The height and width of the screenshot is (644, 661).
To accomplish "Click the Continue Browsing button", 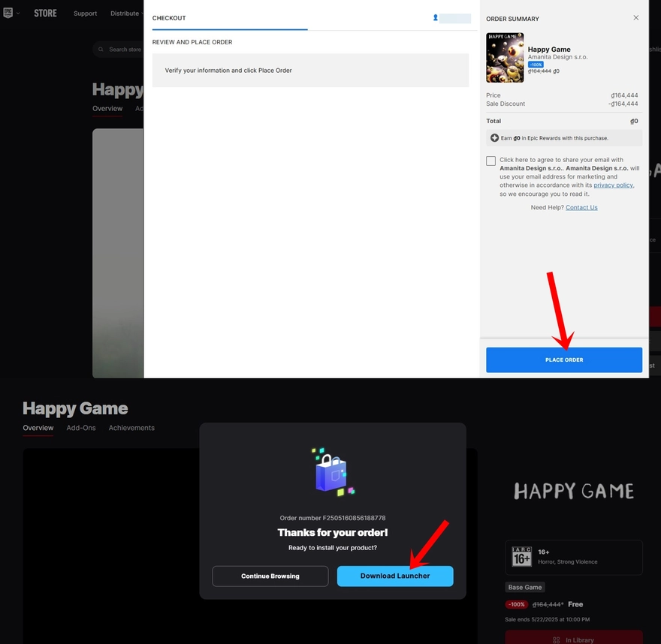I will 270,576.
